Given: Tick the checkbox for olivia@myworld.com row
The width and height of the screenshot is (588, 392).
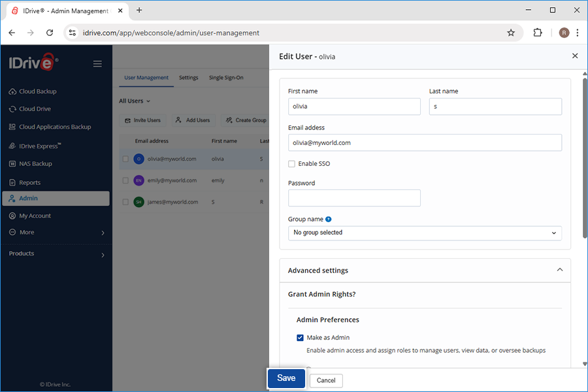Looking at the screenshot, I should pos(125,159).
